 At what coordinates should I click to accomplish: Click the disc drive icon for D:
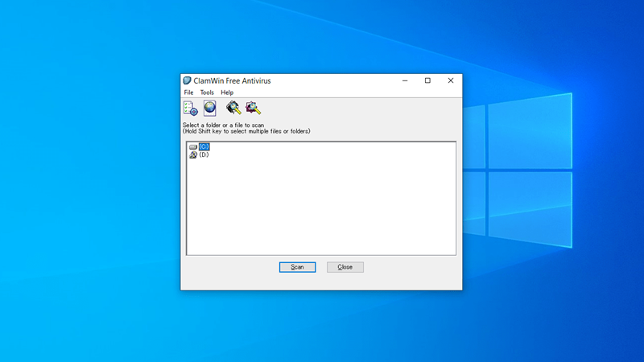(x=193, y=154)
